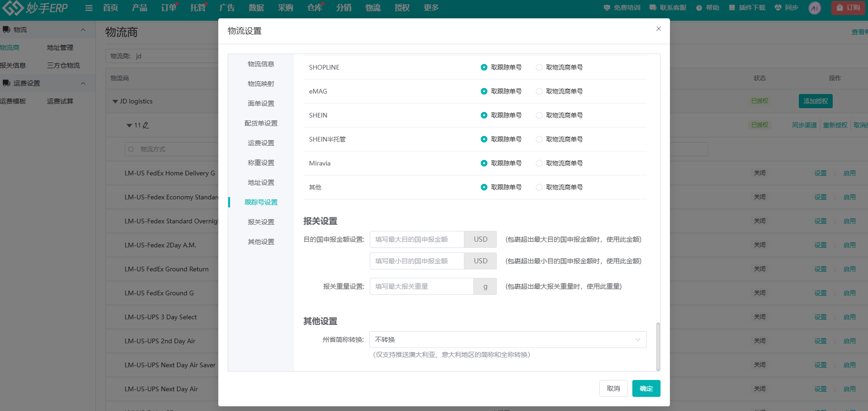Click the 重新授权 link
This screenshot has width=868, height=411.
(836, 125)
